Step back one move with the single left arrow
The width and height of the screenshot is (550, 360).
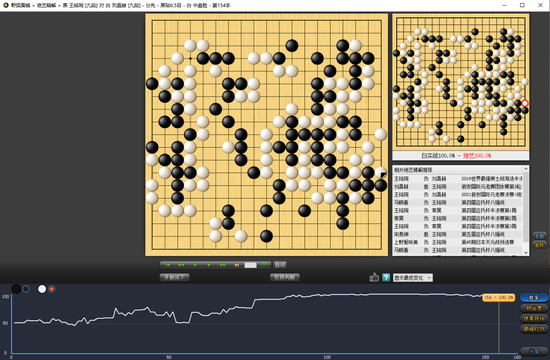click(x=195, y=265)
